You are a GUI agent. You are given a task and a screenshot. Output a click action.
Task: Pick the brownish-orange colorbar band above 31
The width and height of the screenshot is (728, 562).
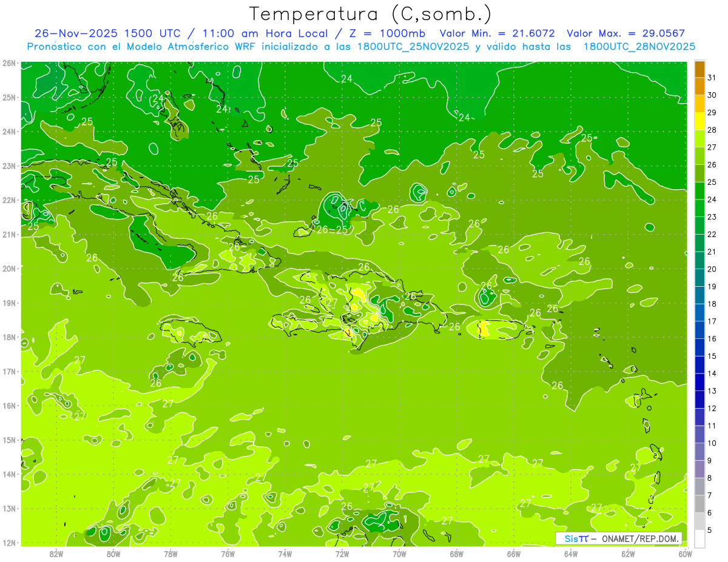point(699,69)
